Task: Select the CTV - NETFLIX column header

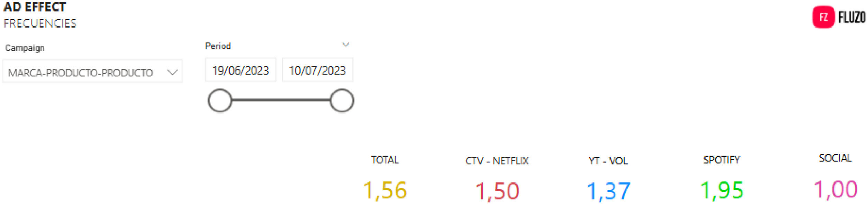Action: click(x=497, y=161)
